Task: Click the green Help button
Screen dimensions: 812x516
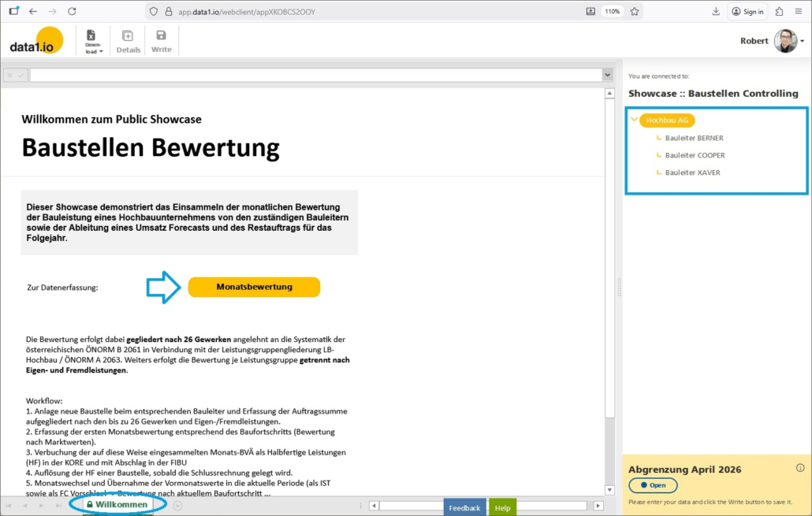Action: pos(502,507)
